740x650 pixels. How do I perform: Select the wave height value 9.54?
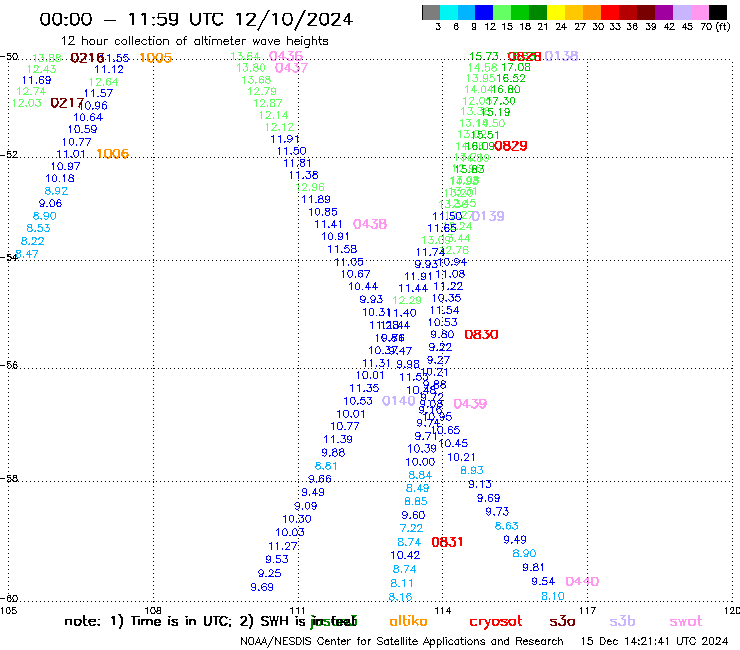pos(543,581)
